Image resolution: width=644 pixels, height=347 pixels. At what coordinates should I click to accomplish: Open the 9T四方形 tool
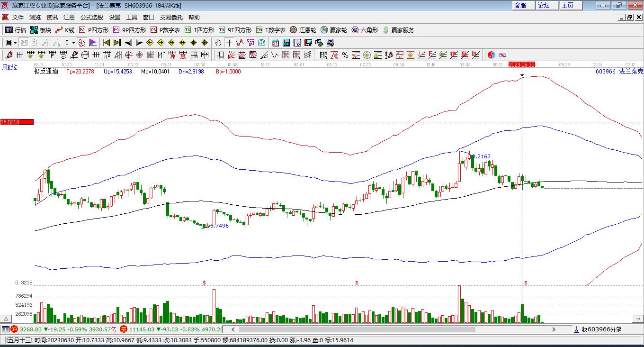tap(235, 30)
